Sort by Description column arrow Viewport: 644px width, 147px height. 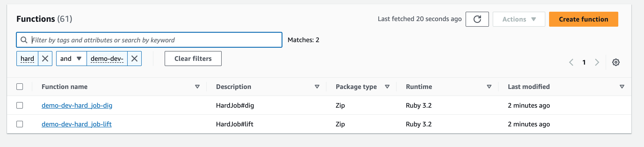click(x=317, y=87)
